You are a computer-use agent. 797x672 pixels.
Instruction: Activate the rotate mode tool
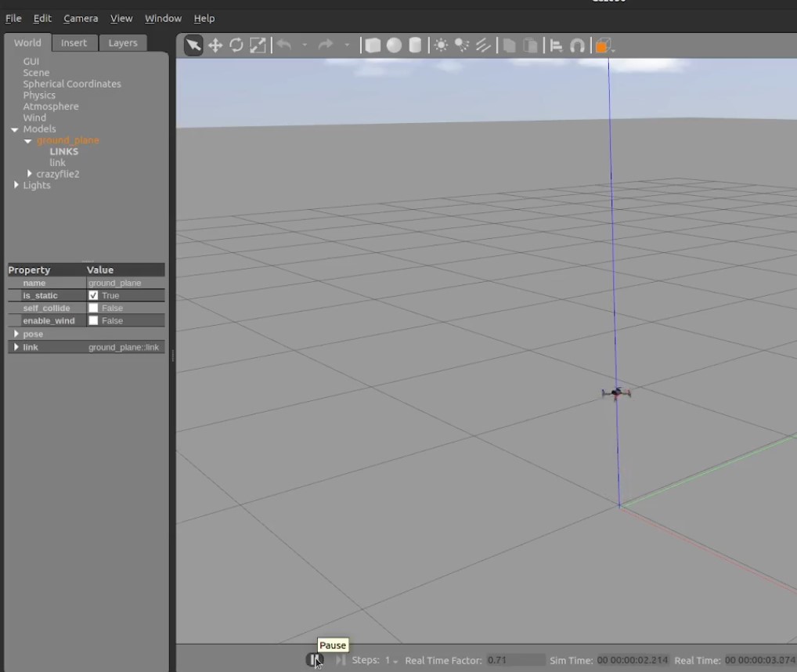coord(236,45)
